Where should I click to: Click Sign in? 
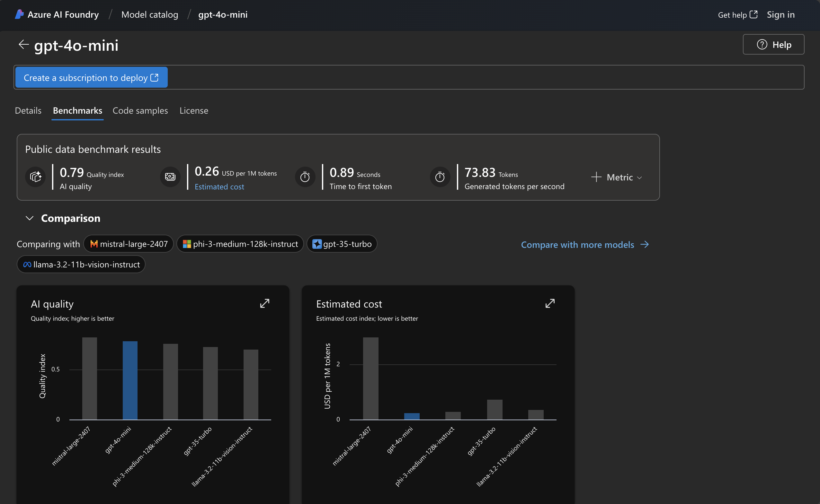(x=780, y=15)
